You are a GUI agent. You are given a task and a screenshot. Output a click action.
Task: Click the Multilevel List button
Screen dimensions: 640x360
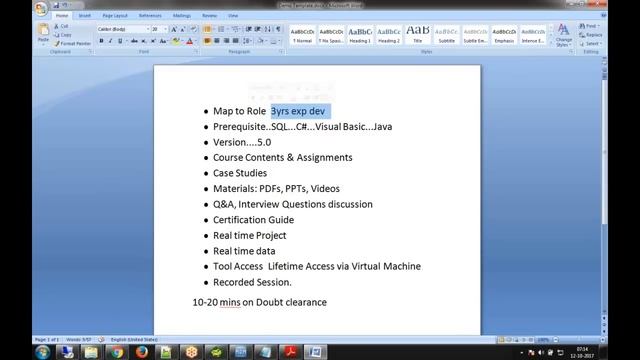coord(235,29)
